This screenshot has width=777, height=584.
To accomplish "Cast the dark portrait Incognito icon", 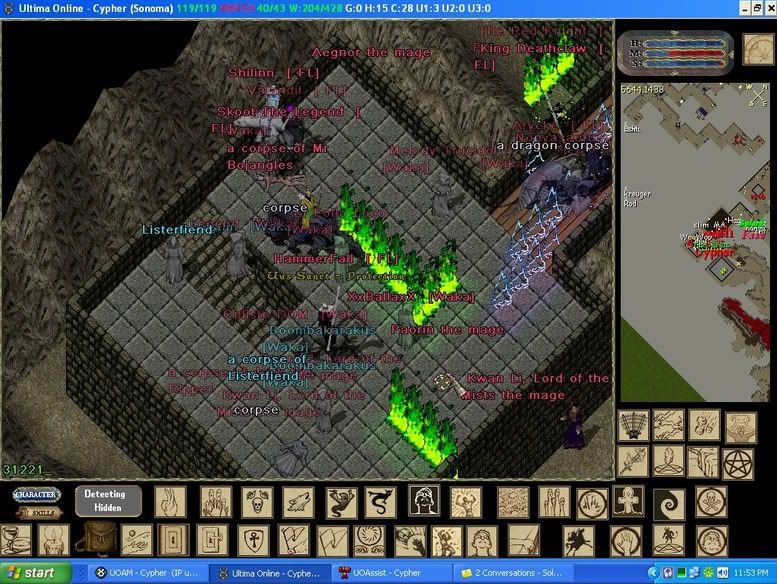I will point(424,500).
